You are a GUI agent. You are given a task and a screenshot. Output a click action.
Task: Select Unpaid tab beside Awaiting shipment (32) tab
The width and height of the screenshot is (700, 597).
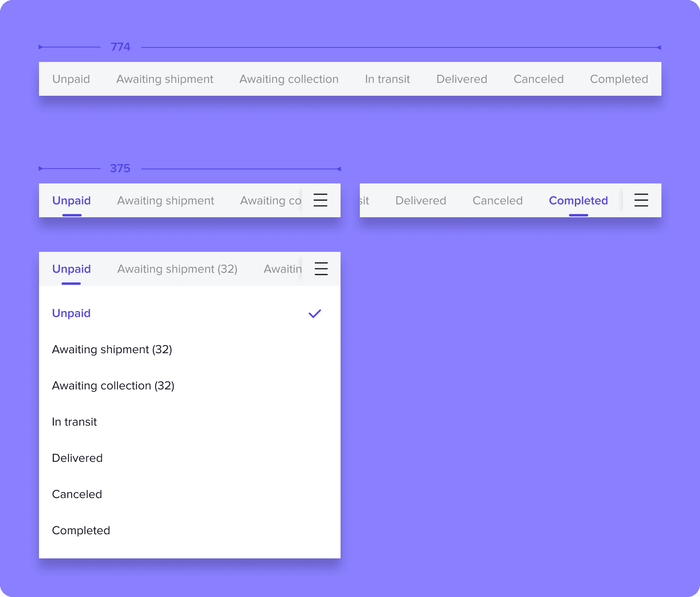[72, 269]
